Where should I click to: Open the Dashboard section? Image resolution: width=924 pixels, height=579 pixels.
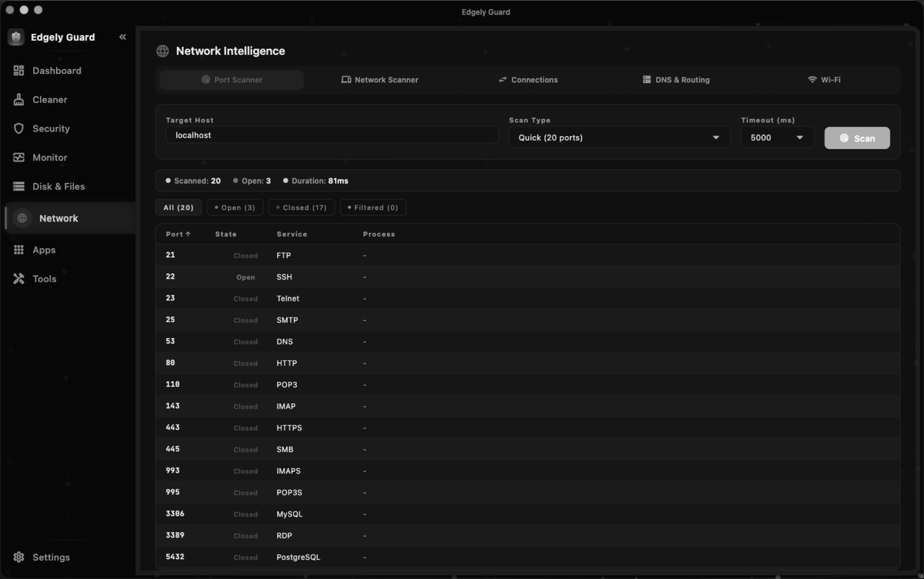point(69,71)
